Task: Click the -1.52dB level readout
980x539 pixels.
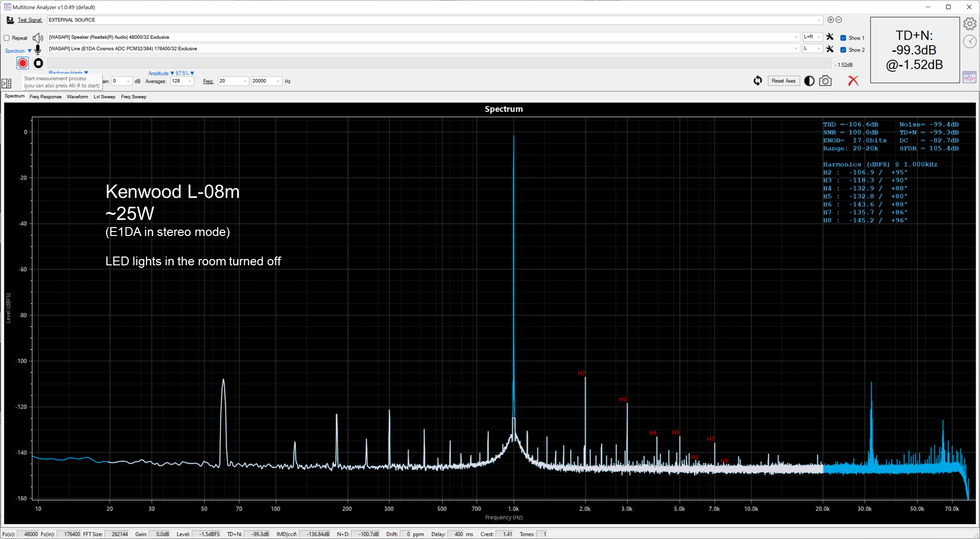Action: (x=844, y=65)
